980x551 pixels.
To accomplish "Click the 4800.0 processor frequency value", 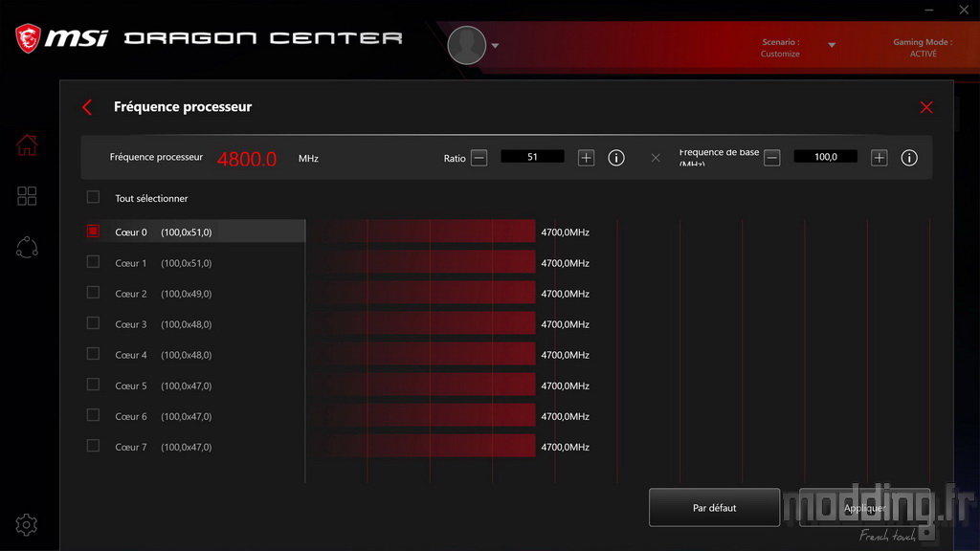I will pyautogui.click(x=247, y=159).
